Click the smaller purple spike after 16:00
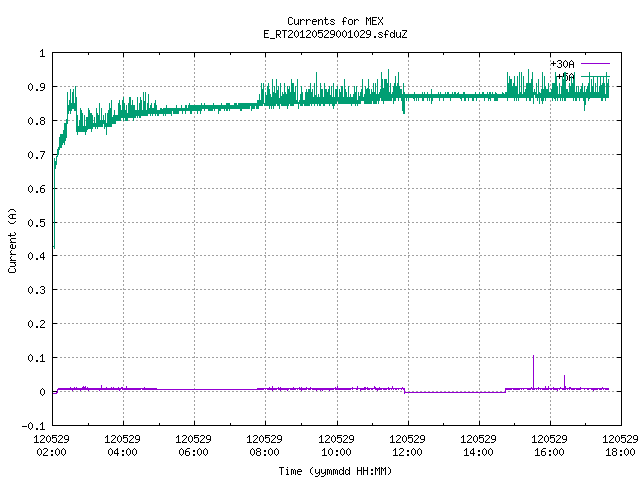 coord(564,382)
